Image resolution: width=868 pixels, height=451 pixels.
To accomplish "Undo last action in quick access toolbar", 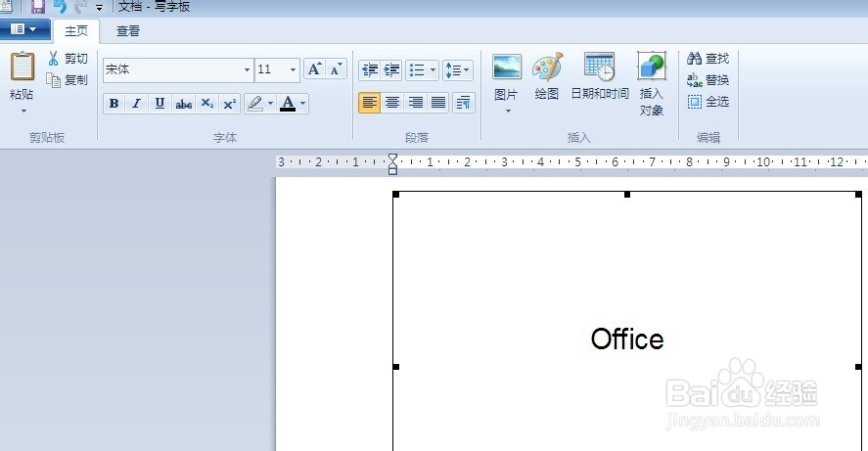I will tap(60, 7).
